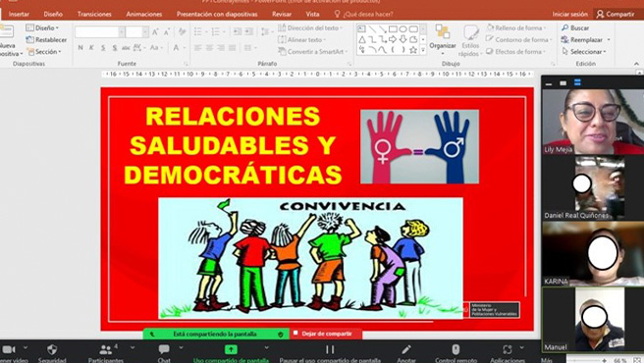Open the Zoom Chat icon

(x=164, y=349)
